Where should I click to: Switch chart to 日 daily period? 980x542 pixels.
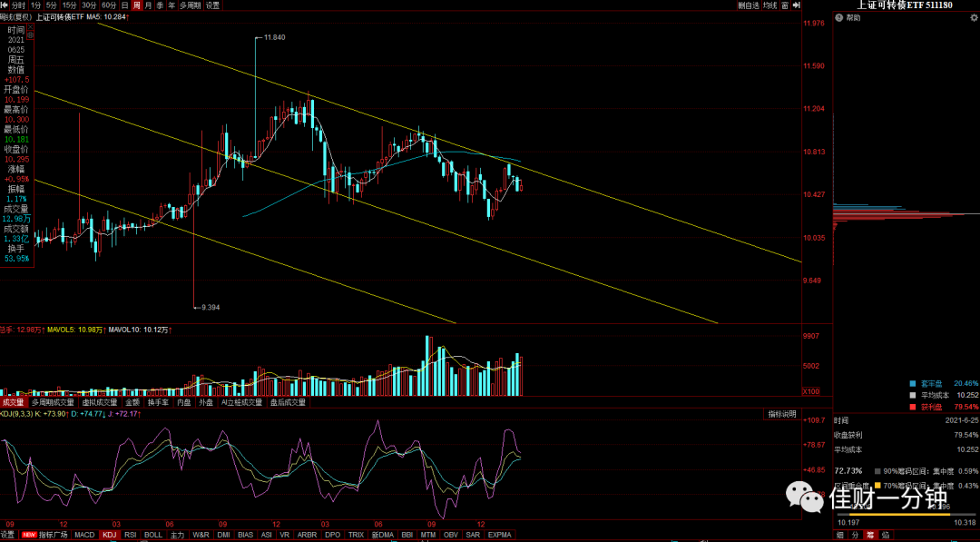pyautogui.click(x=124, y=5)
